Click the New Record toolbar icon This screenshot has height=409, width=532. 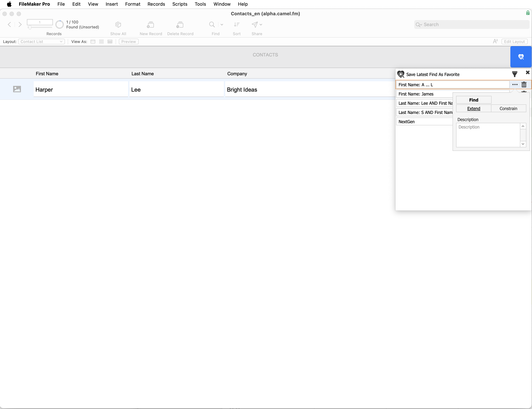click(151, 25)
